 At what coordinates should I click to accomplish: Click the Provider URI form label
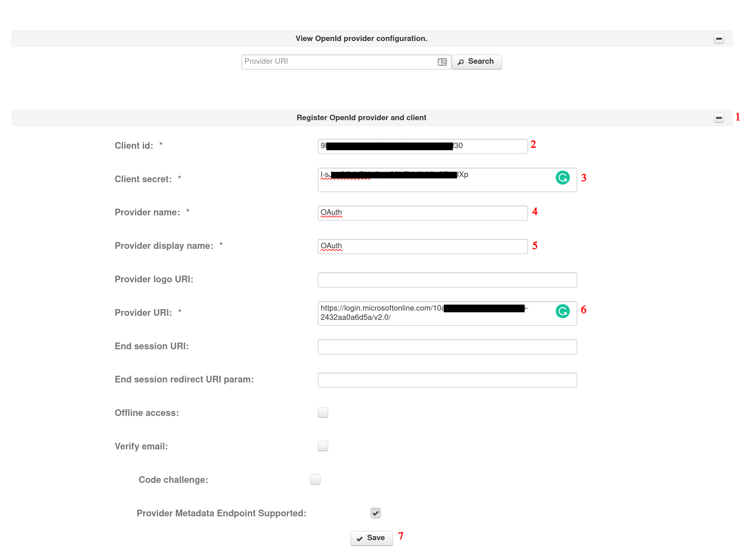click(143, 313)
